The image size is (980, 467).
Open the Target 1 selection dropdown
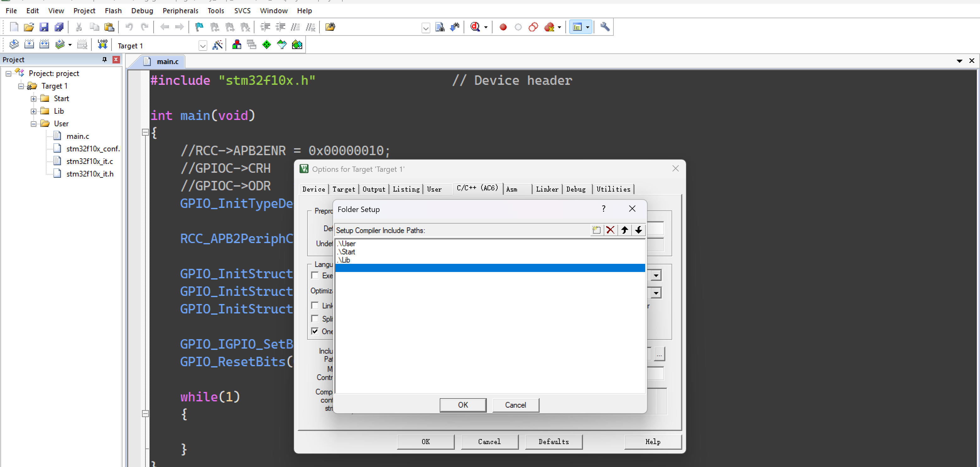pos(202,46)
